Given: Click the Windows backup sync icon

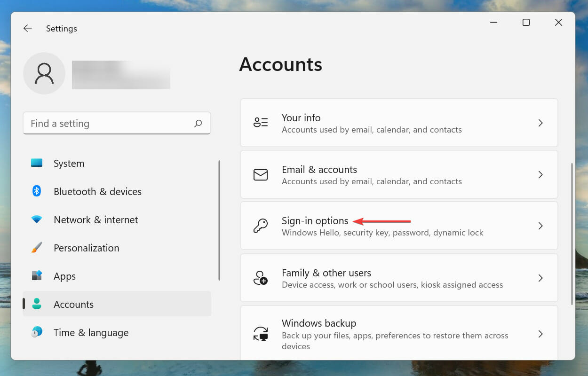Looking at the screenshot, I should [x=261, y=334].
